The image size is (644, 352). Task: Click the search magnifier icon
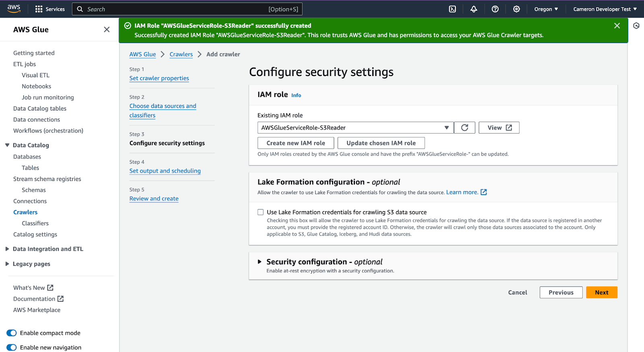(x=80, y=9)
